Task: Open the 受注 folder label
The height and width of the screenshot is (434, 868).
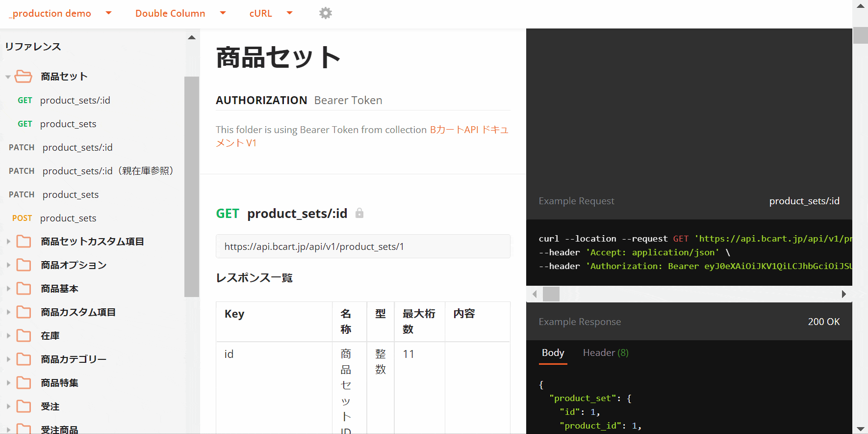Action: (50, 407)
